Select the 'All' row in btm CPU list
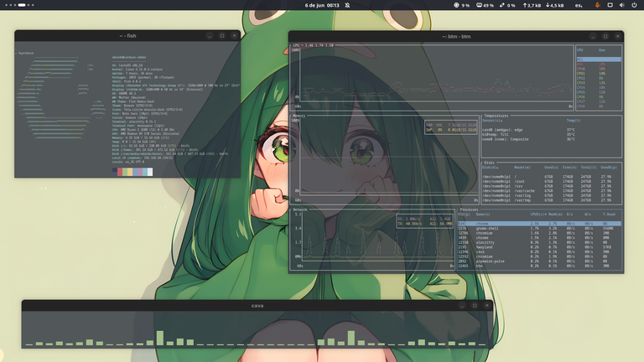The width and height of the screenshot is (644, 362). click(x=599, y=59)
